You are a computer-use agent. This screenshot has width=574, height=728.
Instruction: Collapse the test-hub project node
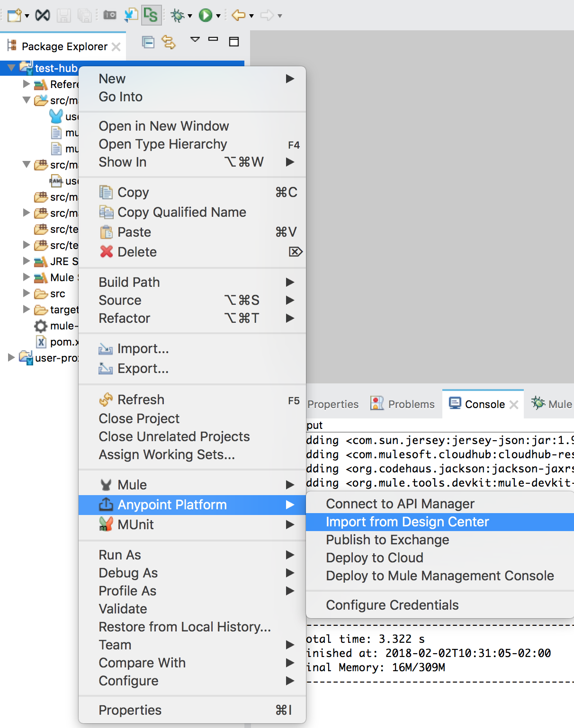11,68
